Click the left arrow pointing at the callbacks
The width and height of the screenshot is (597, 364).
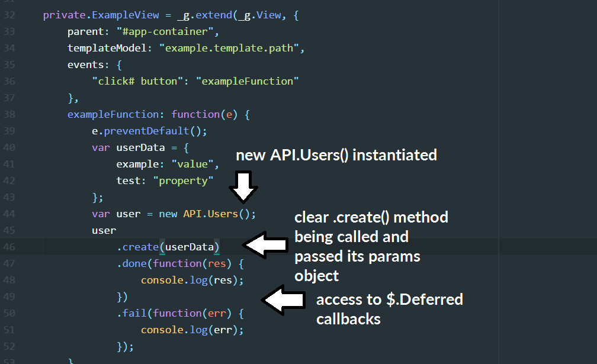tap(284, 300)
